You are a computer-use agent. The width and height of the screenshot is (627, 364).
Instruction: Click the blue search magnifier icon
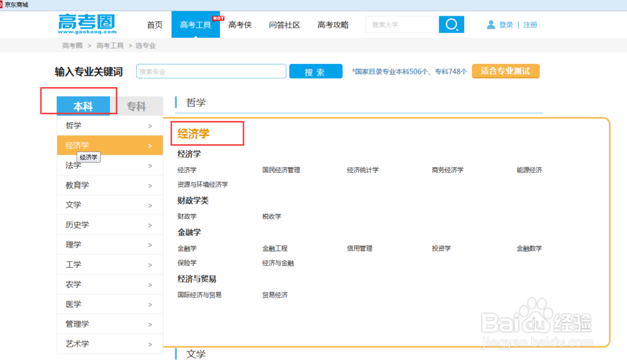coord(451,24)
